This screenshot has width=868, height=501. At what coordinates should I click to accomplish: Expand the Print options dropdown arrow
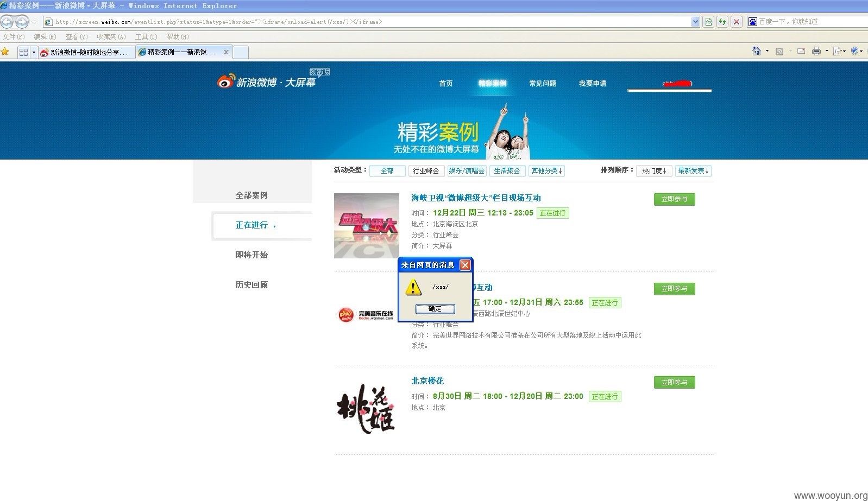(x=827, y=51)
